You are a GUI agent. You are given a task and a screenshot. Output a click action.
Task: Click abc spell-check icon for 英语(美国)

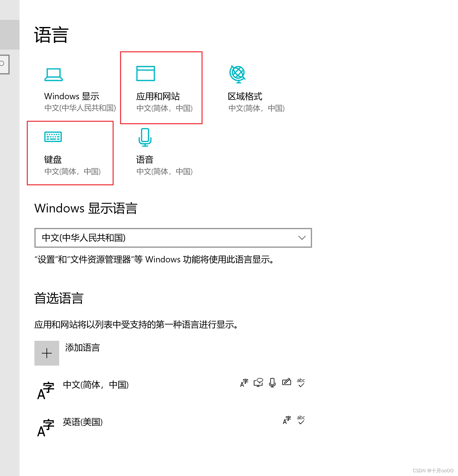pyautogui.click(x=301, y=420)
